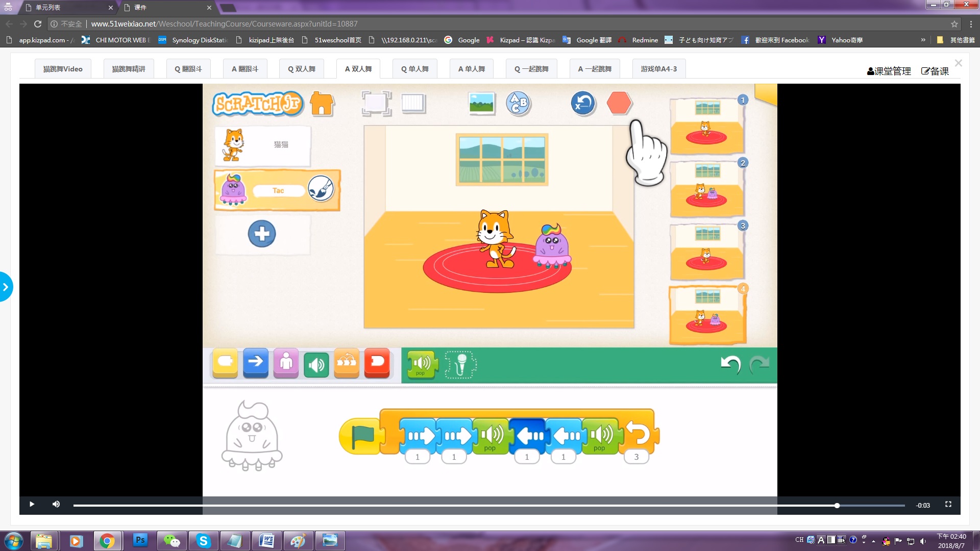Switch to the Q 双人舞 tab
This screenshot has width=980, height=551.
(302, 69)
